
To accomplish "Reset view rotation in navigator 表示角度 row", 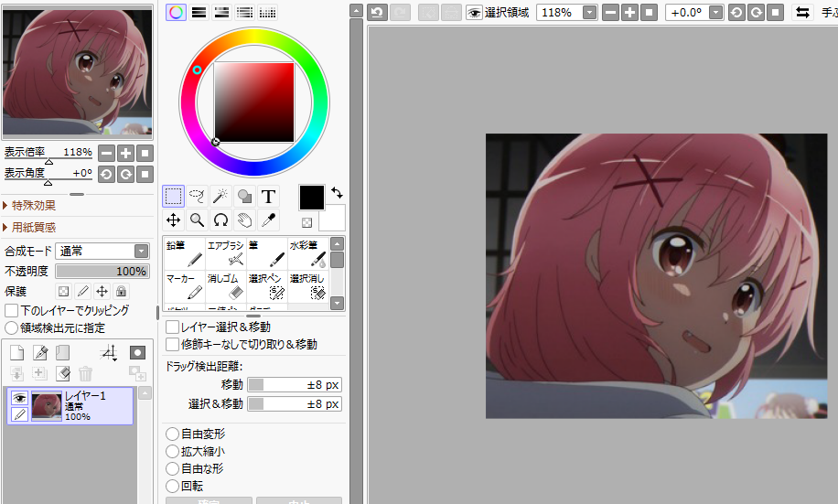I will 145,174.
